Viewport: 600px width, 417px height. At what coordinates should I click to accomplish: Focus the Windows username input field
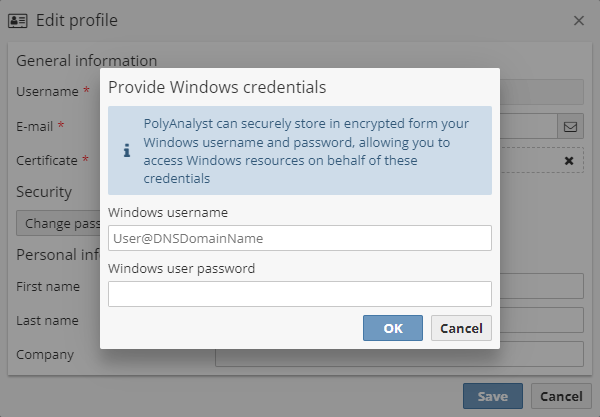click(x=300, y=238)
